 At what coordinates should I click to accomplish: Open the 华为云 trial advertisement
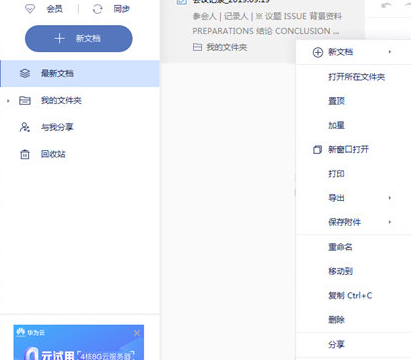tap(79, 343)
